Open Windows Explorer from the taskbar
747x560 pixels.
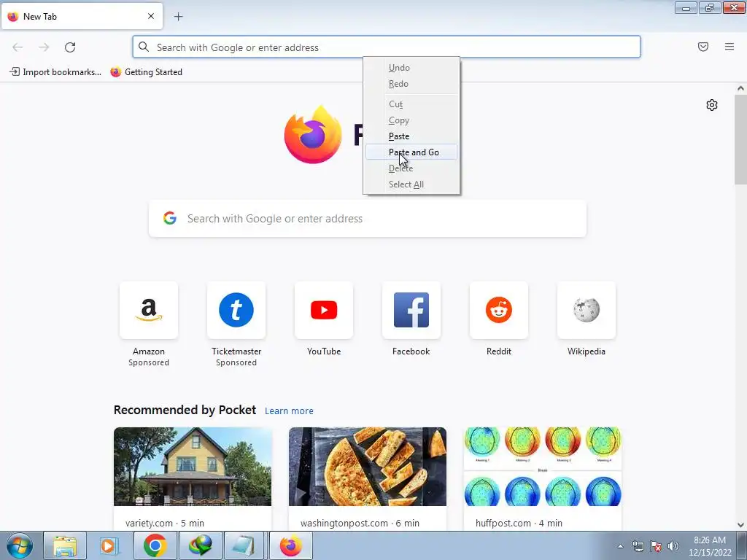65,545
